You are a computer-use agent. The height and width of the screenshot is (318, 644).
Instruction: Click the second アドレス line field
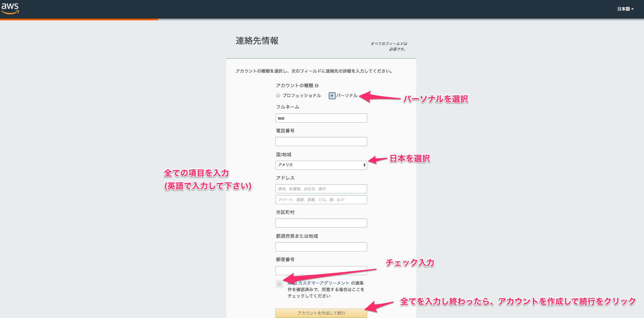tap(321, 199)
